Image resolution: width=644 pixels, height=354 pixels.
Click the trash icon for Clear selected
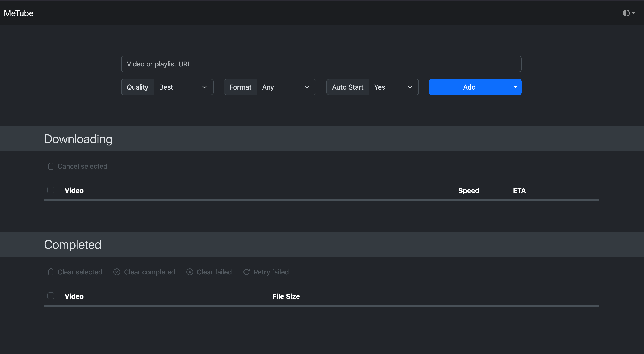click(x=51, y=272)
